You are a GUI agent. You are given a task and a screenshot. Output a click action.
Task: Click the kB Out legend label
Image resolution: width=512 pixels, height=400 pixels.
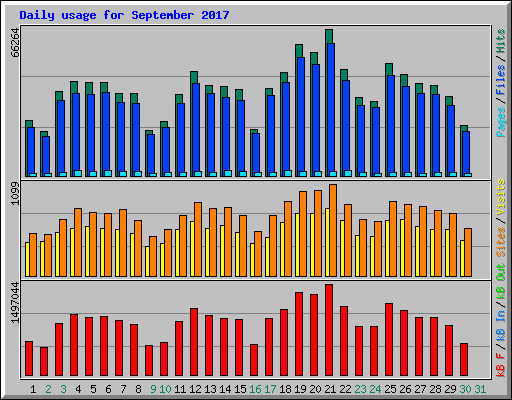[x=501, y=282]
